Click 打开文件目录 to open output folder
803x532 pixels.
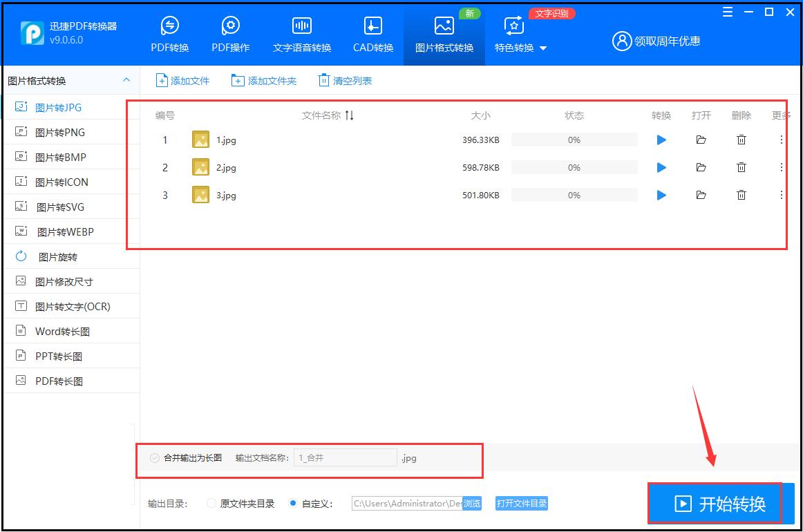(521, 504)
